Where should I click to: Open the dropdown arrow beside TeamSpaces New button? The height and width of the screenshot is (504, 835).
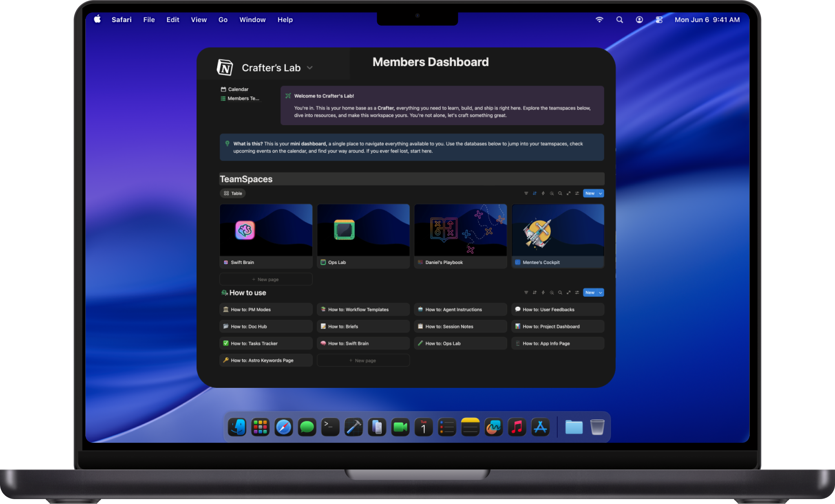click(601, 194)
